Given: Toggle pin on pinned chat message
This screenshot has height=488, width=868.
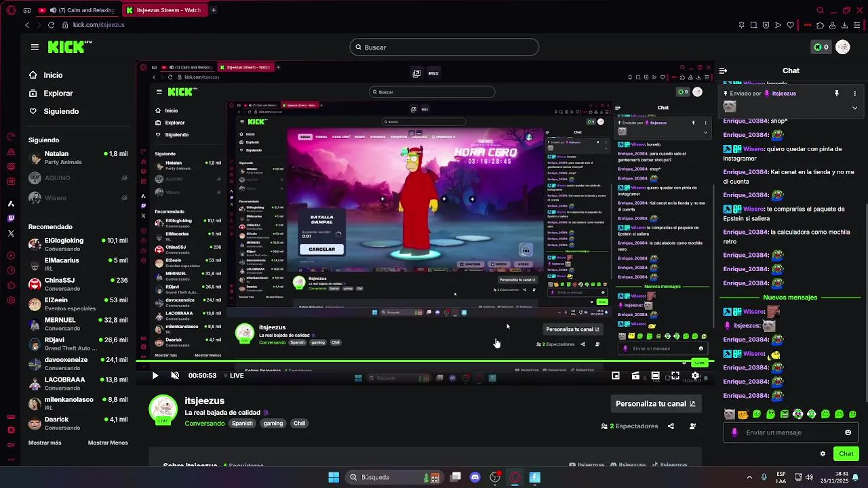Looking at the screenshot, I should 837,94.
